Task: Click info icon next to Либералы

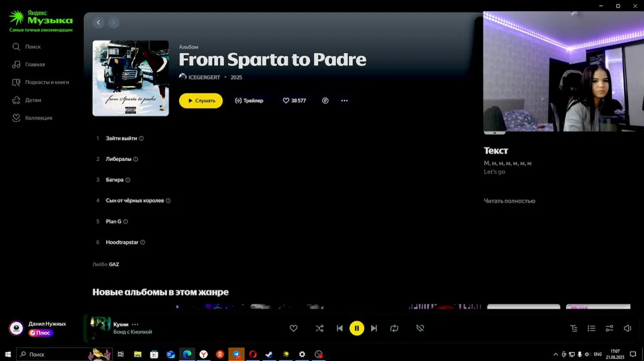Action: tap(136, 159)
